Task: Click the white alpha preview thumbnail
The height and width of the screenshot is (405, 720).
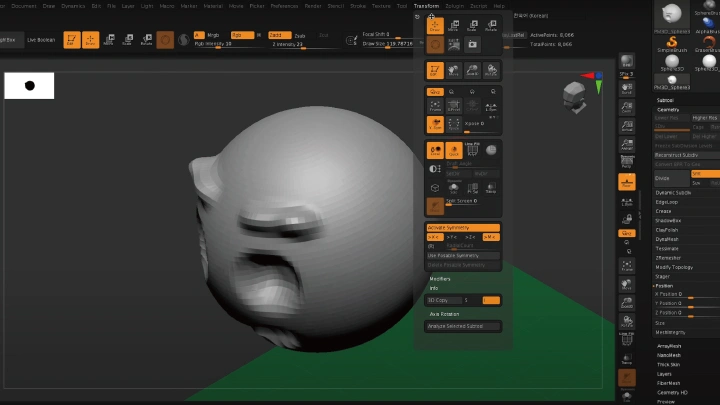Action: pos(29,85)
